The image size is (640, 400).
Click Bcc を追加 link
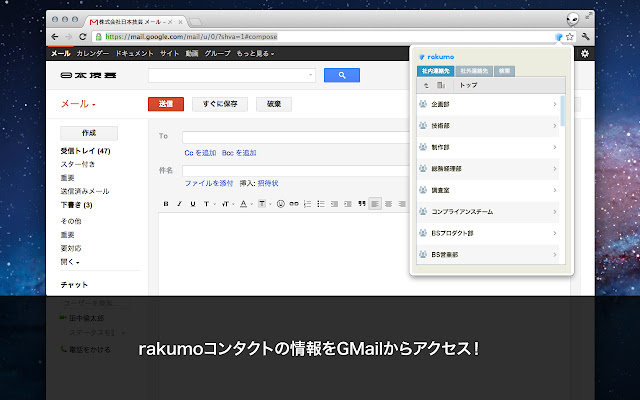point(239,153)
